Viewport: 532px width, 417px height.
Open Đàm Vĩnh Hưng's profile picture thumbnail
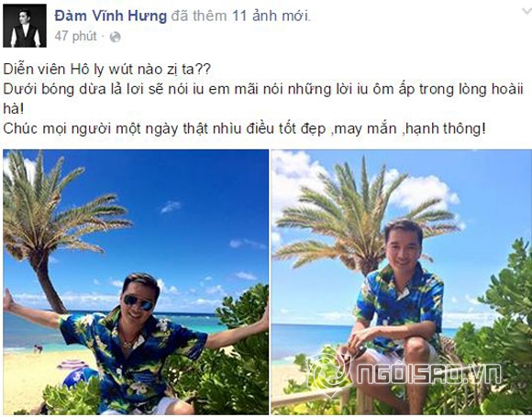pos(25,26)
